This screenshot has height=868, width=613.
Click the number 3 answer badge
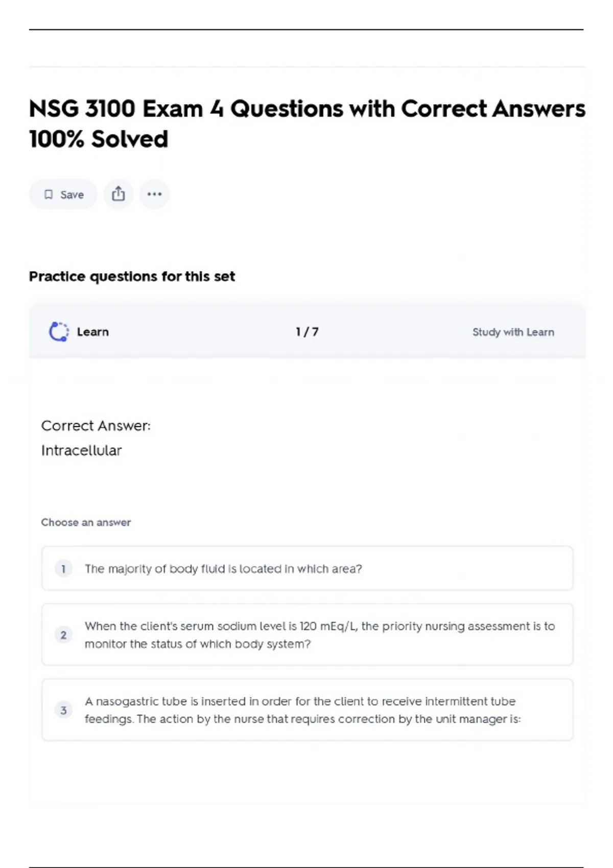tap(63, 710)
